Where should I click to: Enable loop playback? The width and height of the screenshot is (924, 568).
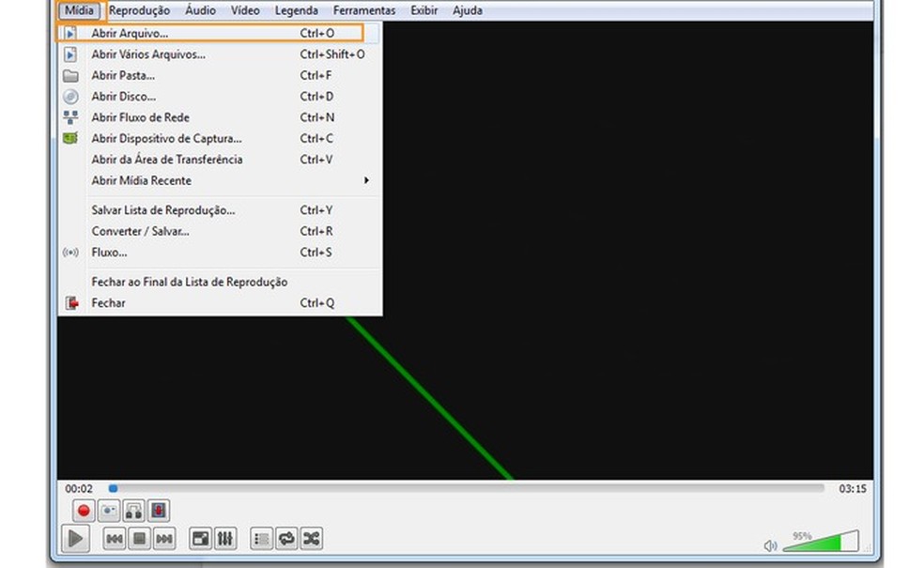click(285, 539)
